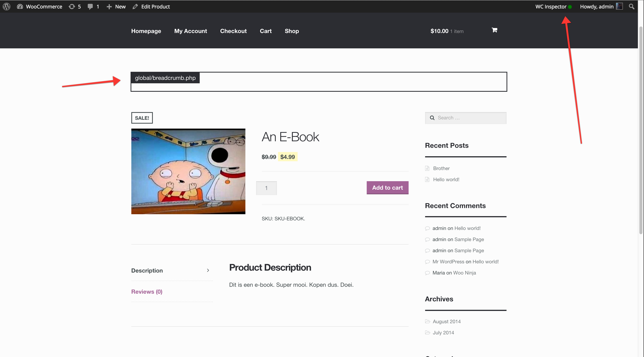Click Archives widget heading
This screenshot has width=644, height=357.
439,299
